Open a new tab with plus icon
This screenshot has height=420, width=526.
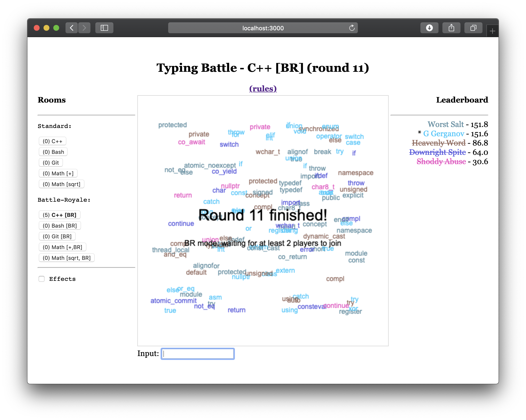pyautogui.click(x=493, y=31)
